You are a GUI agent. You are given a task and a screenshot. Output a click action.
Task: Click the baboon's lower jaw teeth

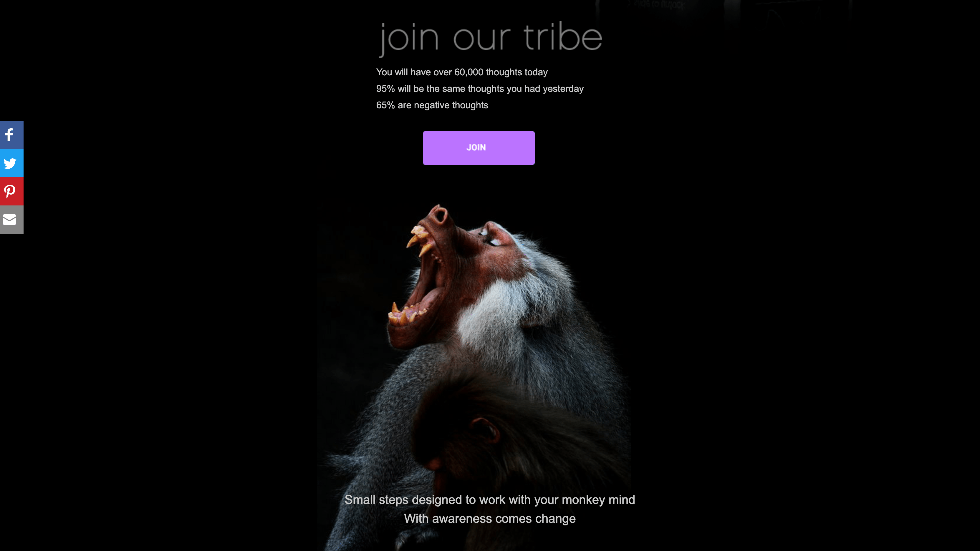(x=406, y=313)
